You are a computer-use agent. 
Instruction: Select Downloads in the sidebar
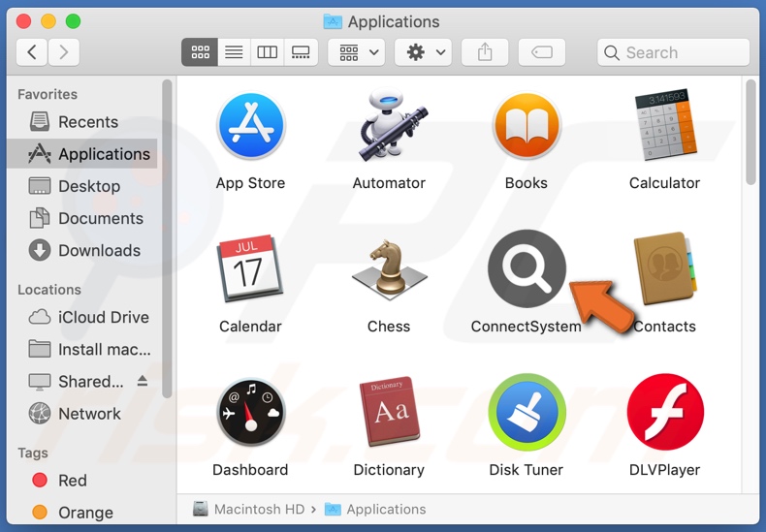(x=99, y=250)
